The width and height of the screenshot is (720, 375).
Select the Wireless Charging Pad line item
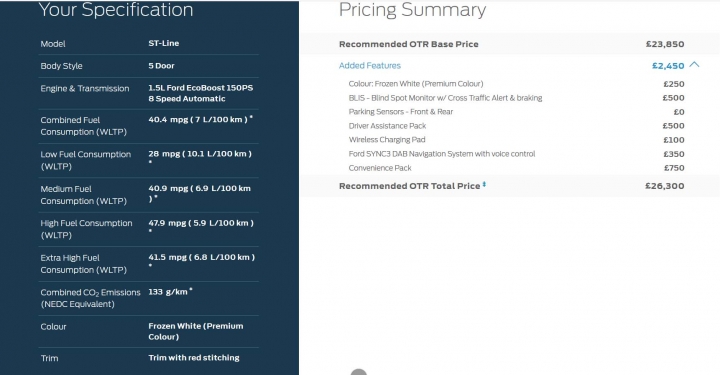click(516, 140)
